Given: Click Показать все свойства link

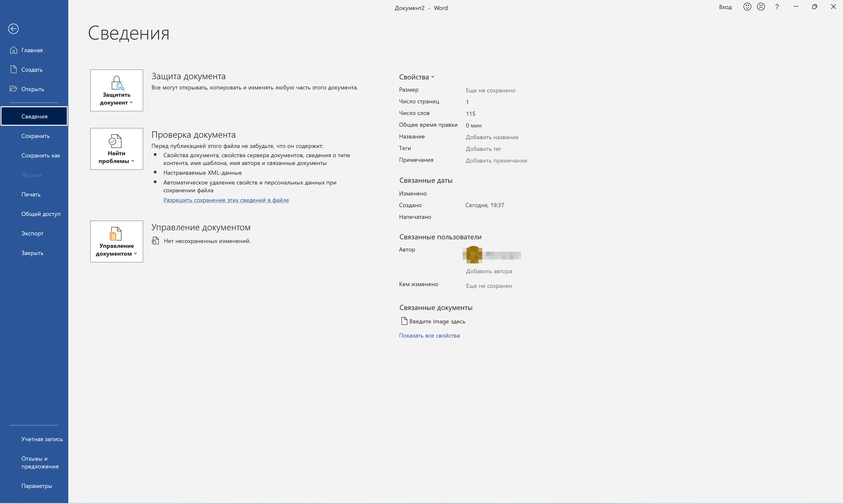Looking at the screenshot, I should (429, 336).
